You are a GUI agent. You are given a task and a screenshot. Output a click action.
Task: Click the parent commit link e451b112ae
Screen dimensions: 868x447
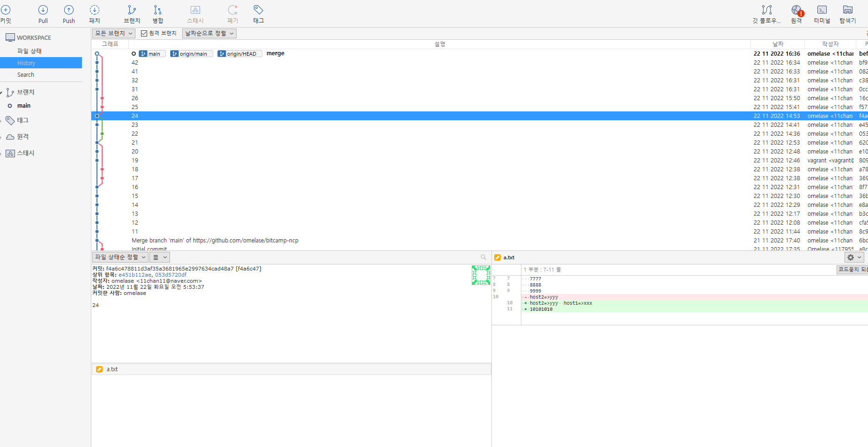135,275
